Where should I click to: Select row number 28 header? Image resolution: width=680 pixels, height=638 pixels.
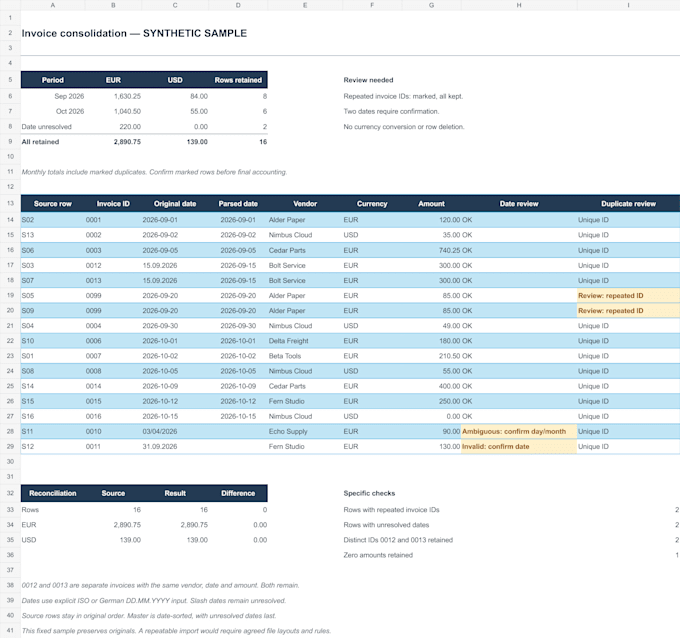coord(10,431)
